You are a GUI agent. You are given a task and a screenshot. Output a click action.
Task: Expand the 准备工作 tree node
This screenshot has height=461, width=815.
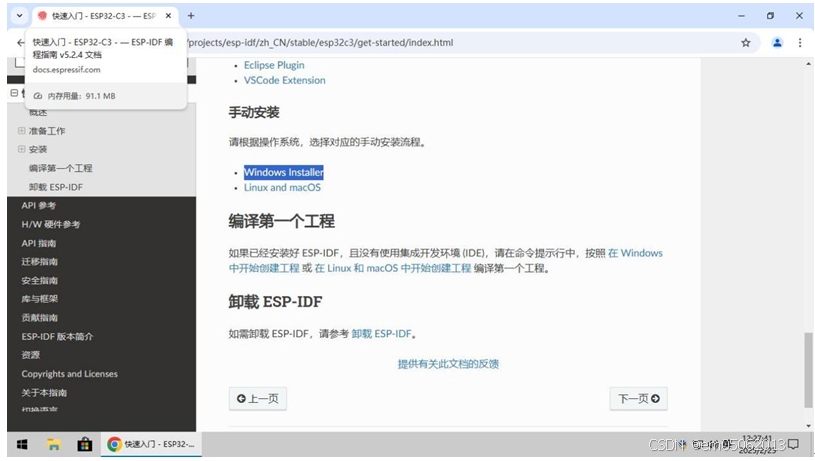click(21, 130)
